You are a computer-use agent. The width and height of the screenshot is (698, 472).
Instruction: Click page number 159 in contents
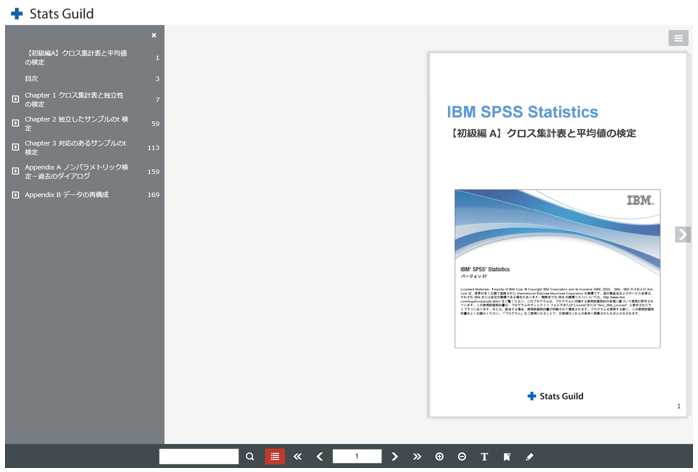[154, 171]
